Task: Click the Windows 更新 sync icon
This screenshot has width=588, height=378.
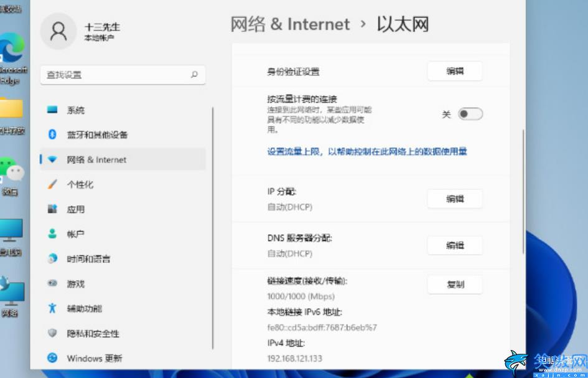Action: pyautogui.click(x=52, y=357)
